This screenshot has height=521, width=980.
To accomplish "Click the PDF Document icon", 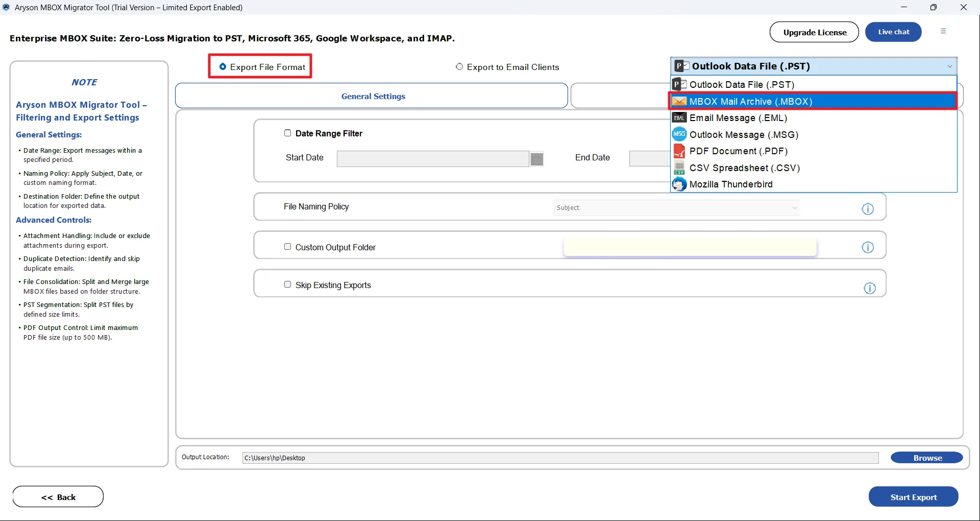I will 679,151.
